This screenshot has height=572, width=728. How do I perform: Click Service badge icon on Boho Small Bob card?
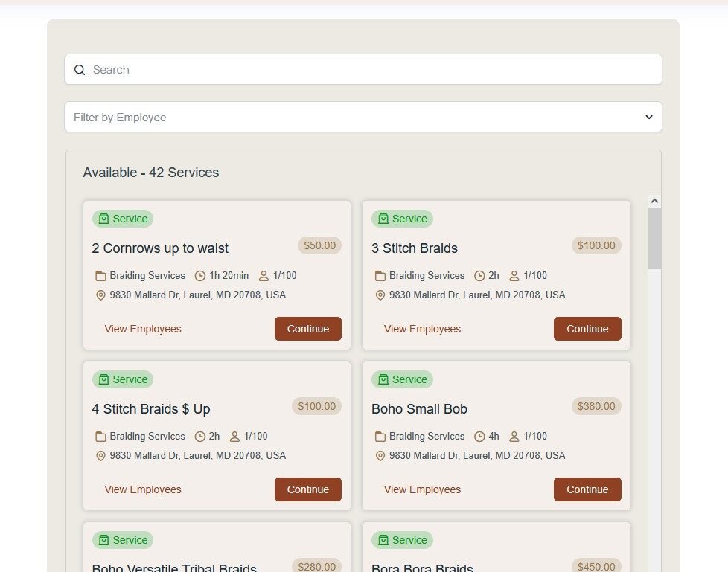click(x=383, y=379)
